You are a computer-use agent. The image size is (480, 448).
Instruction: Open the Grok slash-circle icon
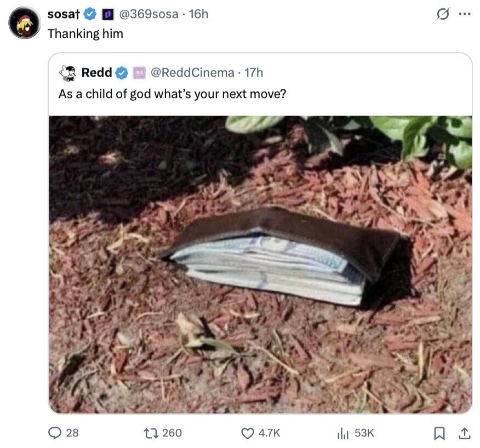(443, 14)
